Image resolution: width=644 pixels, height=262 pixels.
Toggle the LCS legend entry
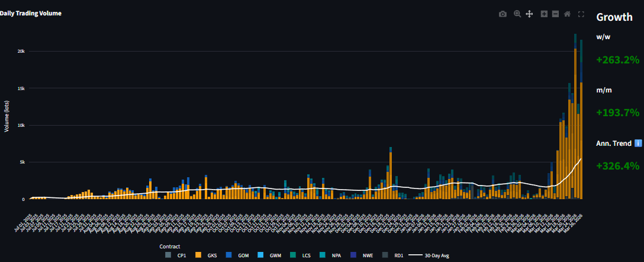(300, 255)
